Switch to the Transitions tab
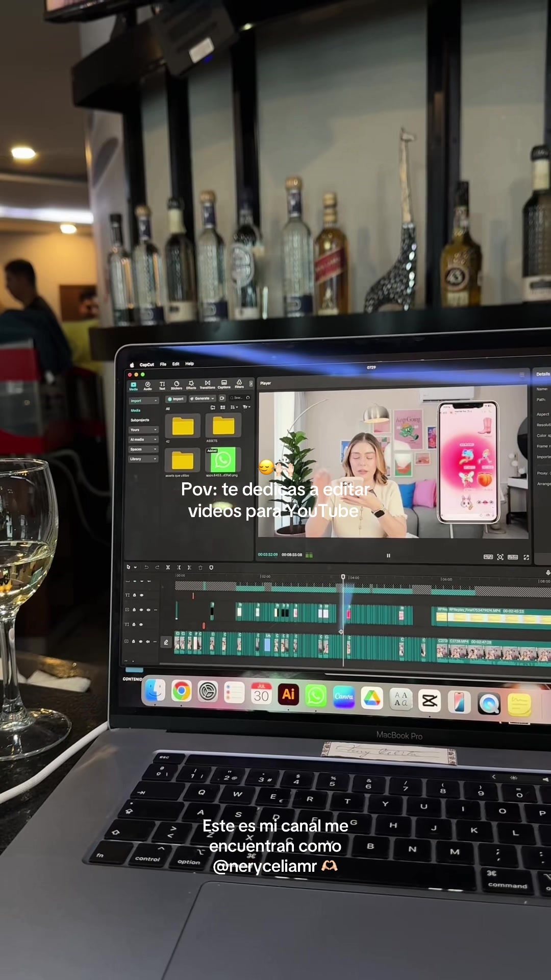Screen dimensions: 551x980 pos(207,385)
